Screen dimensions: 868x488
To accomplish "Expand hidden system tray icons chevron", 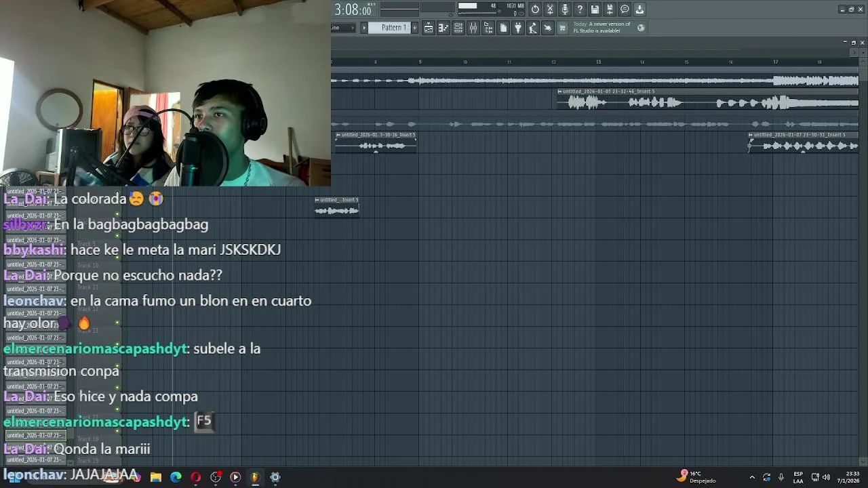I will [x=752, y=477].
